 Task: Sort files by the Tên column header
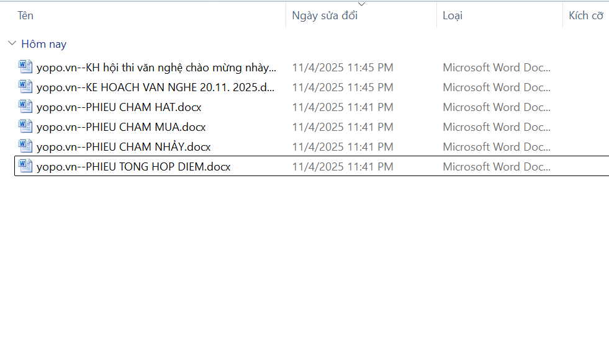(x=25, y=16)
